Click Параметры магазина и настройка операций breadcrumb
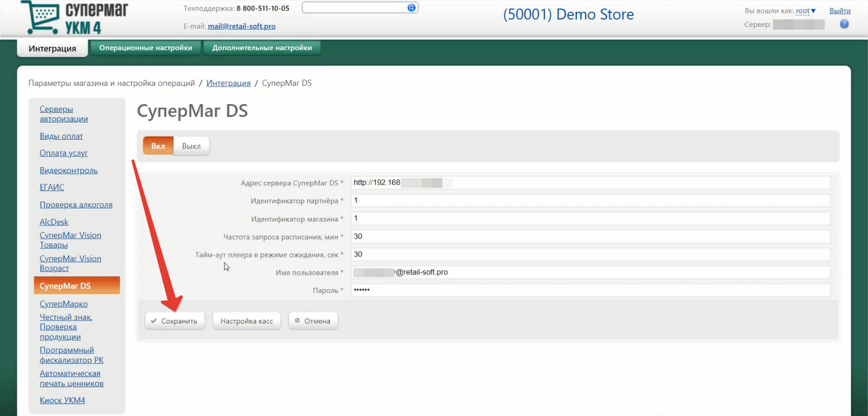Screen dimensions: 868x416 [x=112, y=83]
